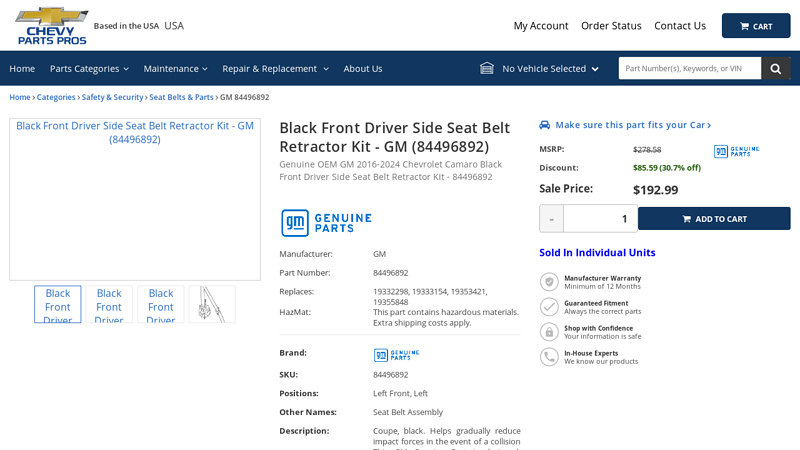The image size is (800, 450).
Task: Click the GM Genuine Parts brand logo
Action: (396, 355)
